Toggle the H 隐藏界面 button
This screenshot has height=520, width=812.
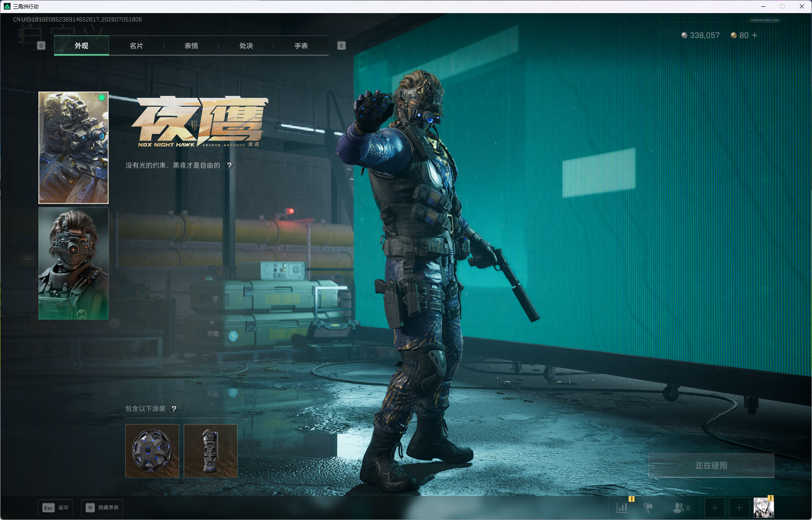point(102,507)
